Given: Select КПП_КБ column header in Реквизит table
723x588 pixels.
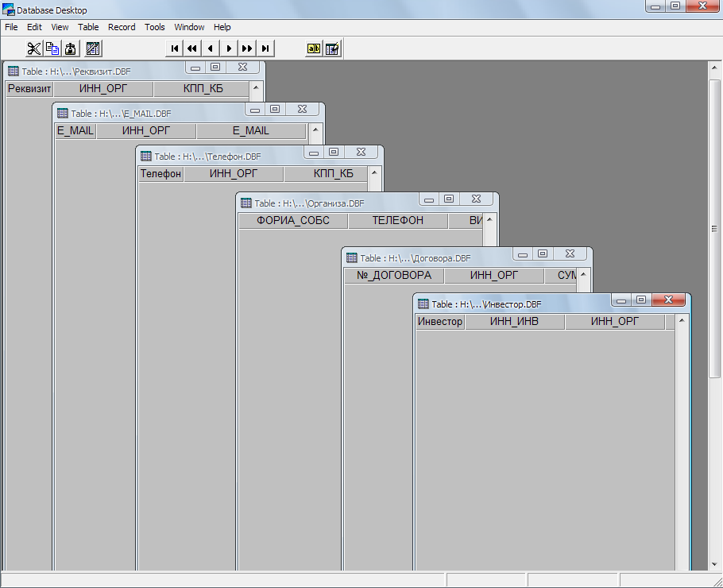Looking at the screenshot, I should [203, 88].
